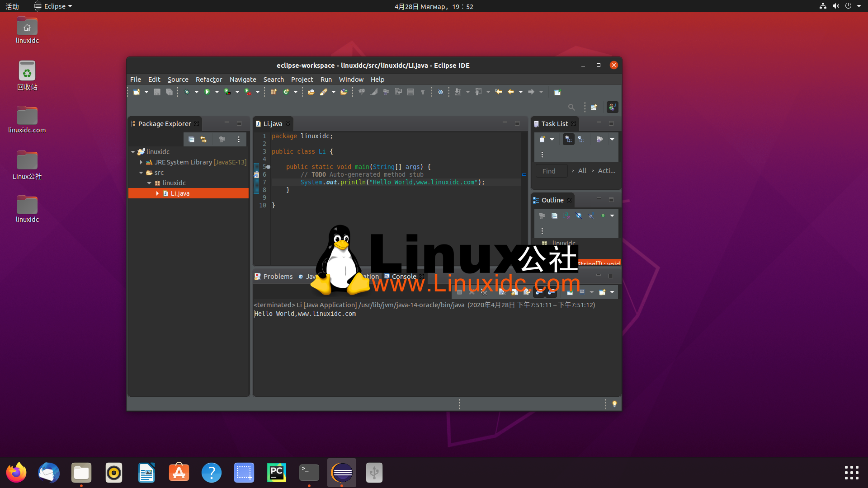Open Terminal from the Ubuntu dock
This screenshot has height=488, width=868.
(309, 473)
